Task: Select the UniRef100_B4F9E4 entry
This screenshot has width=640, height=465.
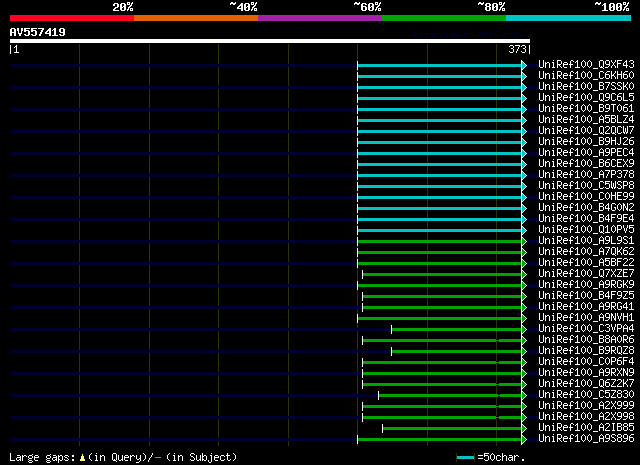Action: (x=586, y=219)
